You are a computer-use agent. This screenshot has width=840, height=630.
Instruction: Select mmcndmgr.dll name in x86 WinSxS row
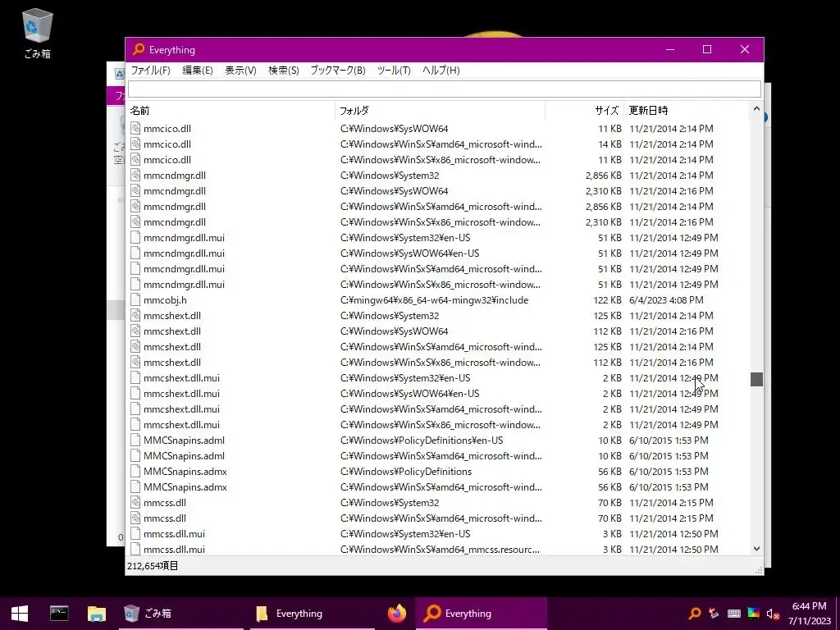[175, 221]
